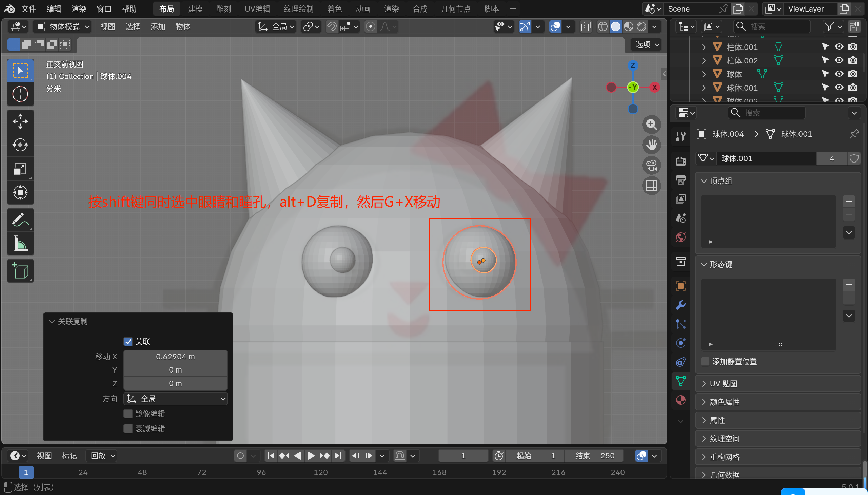Click the 选项 button in viewport

(647, 44)
